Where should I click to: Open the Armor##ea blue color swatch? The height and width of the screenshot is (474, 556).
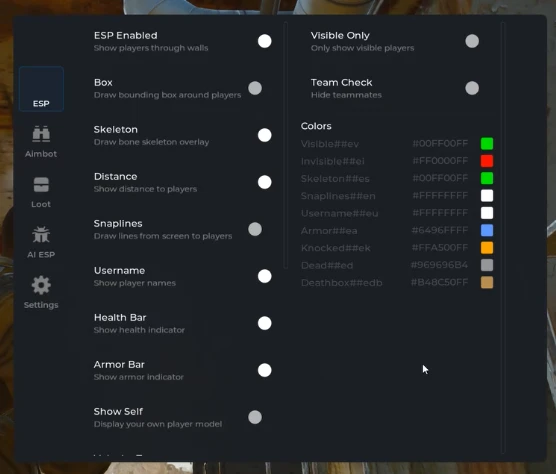point(487,230)
